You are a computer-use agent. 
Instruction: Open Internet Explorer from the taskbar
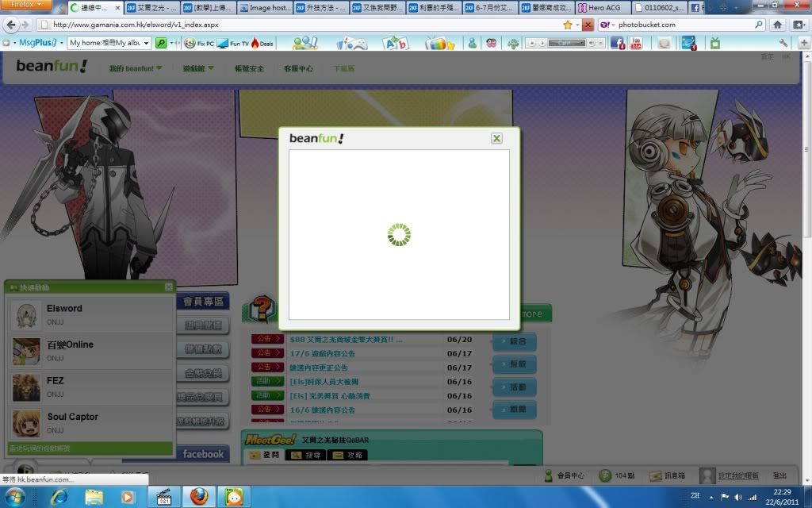(x=59, y=496)
